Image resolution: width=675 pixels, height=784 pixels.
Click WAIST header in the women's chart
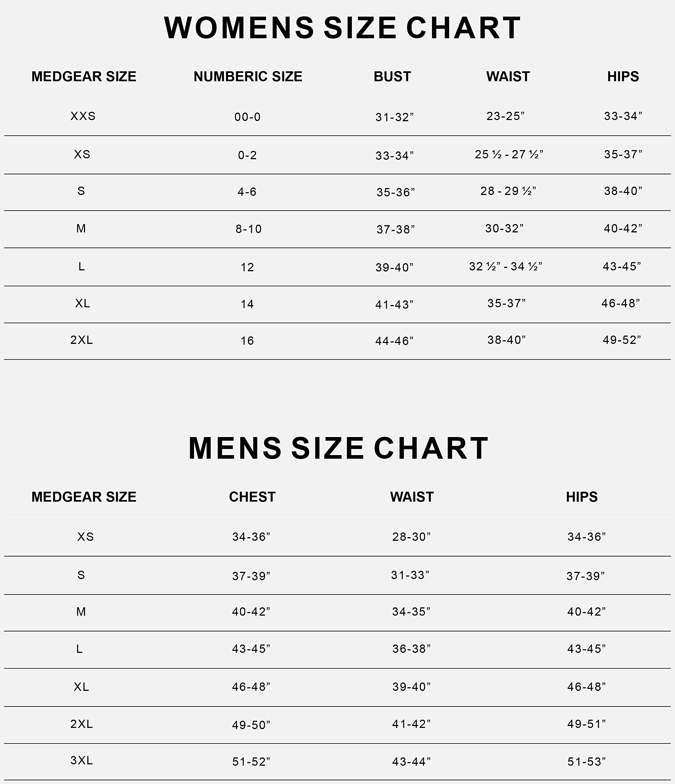pyautogui.click(x=508, y=77)
